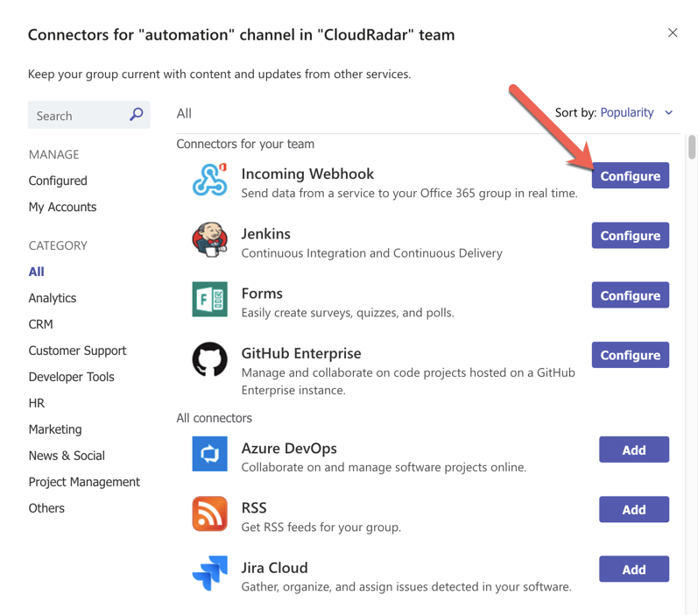Select the All category
Image resolution: width=698 pixels, height=616 pixels.
coord(37,272)
